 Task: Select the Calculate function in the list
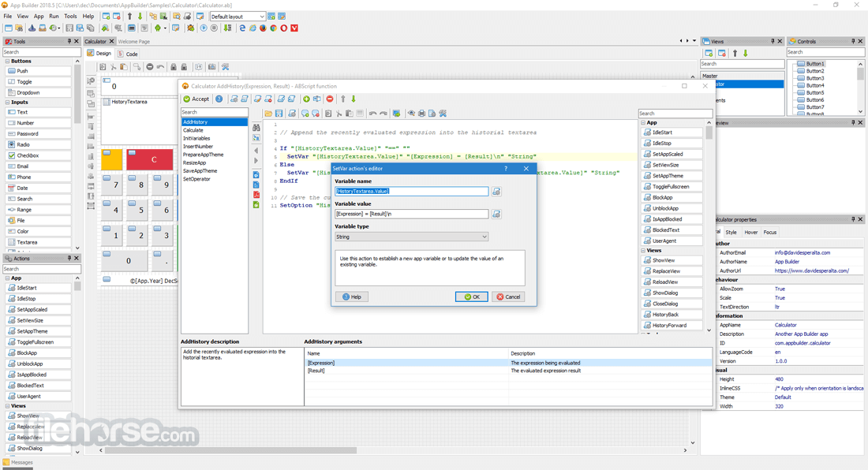click(x=214, y=130)
